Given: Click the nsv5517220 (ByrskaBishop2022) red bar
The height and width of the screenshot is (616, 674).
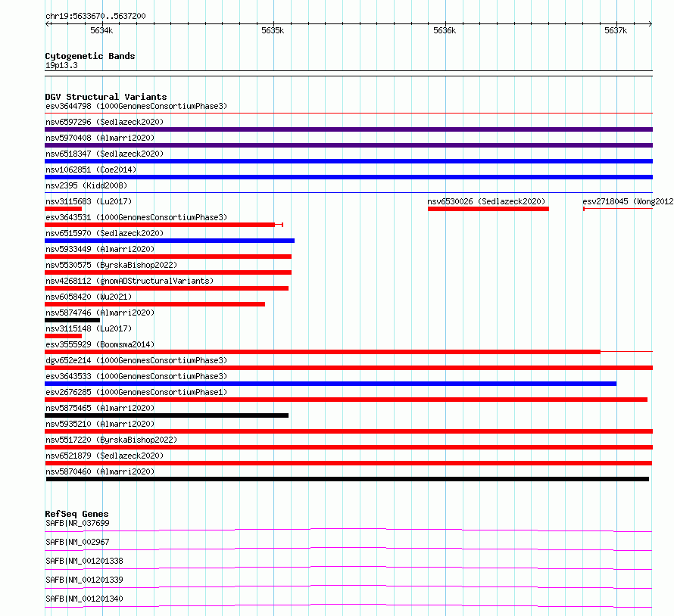Looking at the screenshot, I should click(x=348, y=447).
